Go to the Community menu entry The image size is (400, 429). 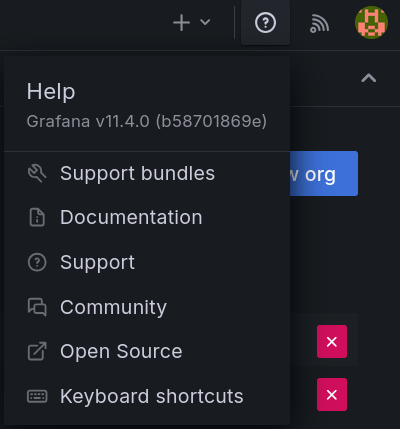[x=147, y=307]
